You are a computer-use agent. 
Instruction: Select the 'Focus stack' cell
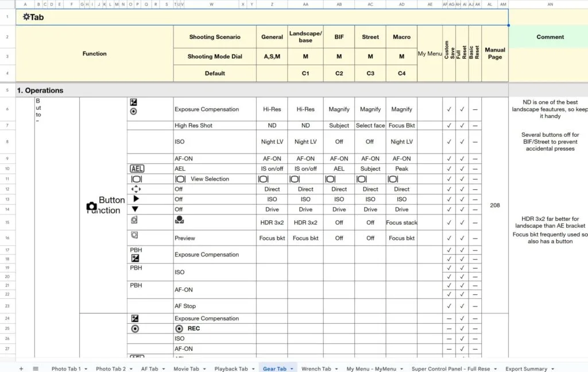[401, 223]
